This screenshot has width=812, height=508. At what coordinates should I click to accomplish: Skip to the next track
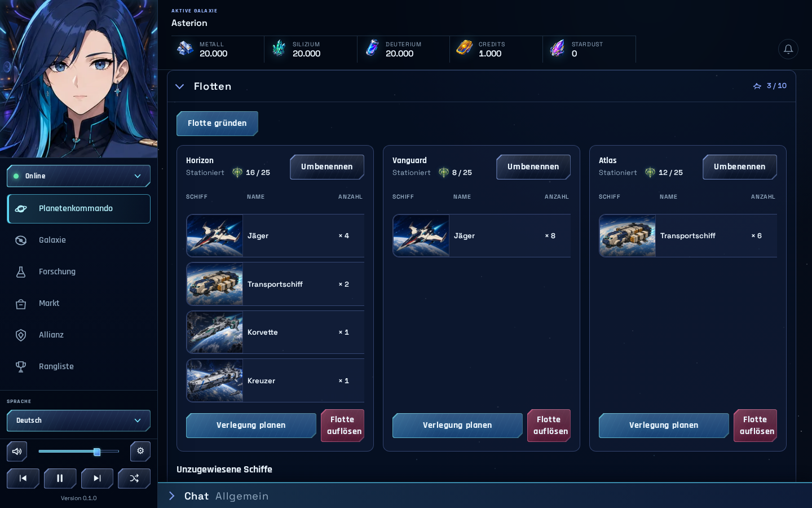[97, 478]
